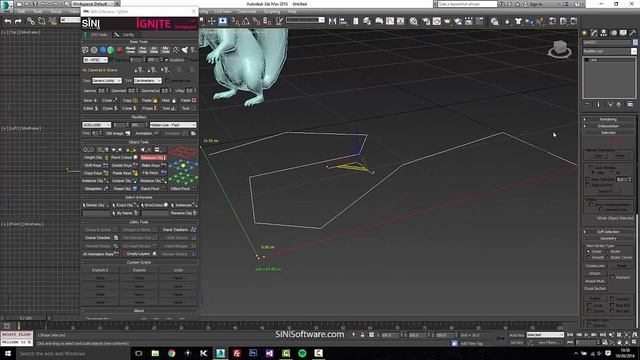Screen dimensions: 640x360
Task: Toggle the Realtime checkbox in Ignite
Action: (x=167, y=60)
